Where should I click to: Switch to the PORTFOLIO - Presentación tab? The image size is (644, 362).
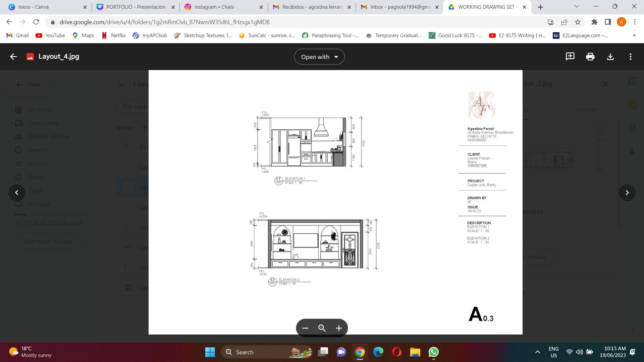[136, 7]
